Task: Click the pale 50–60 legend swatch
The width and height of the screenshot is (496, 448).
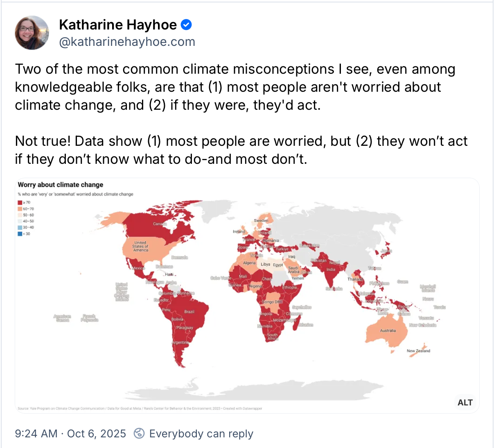Action: pyautogui.click(x=20, y=215)
